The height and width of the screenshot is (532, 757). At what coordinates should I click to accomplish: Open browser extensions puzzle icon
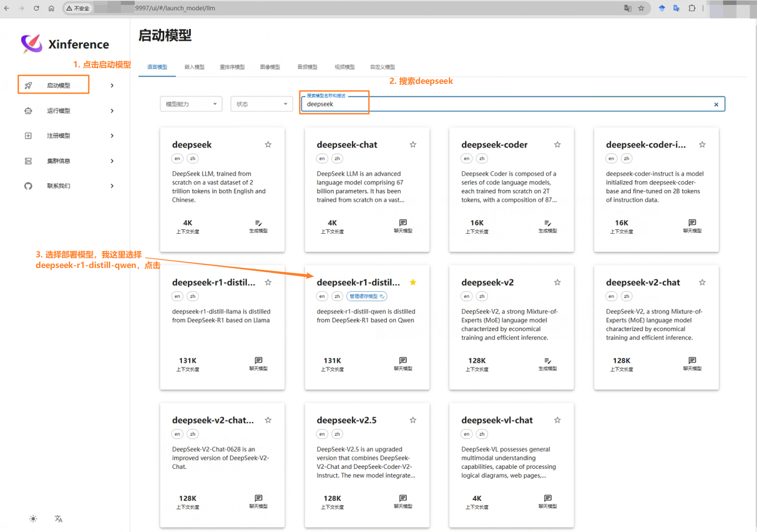[692, 8]
